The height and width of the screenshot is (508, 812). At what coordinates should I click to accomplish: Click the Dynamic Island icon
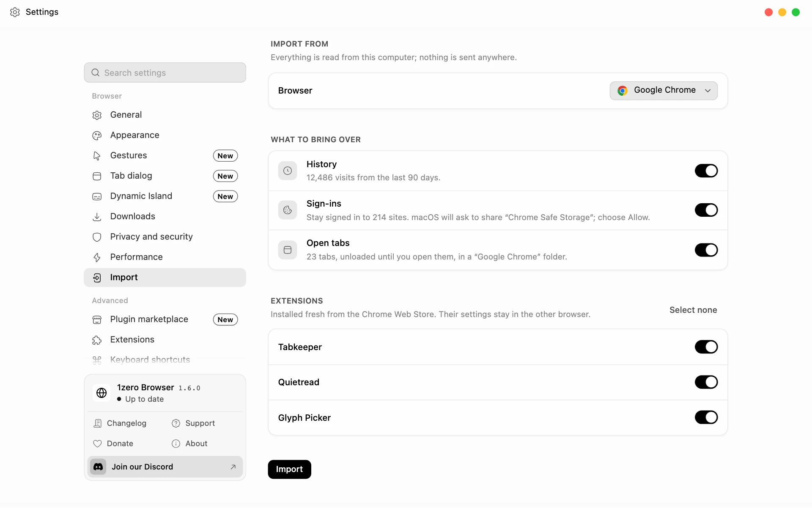[x=97, y=196]
